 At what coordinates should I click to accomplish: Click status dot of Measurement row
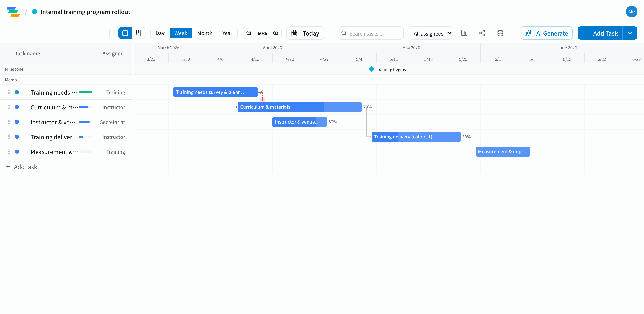[17, 152]
